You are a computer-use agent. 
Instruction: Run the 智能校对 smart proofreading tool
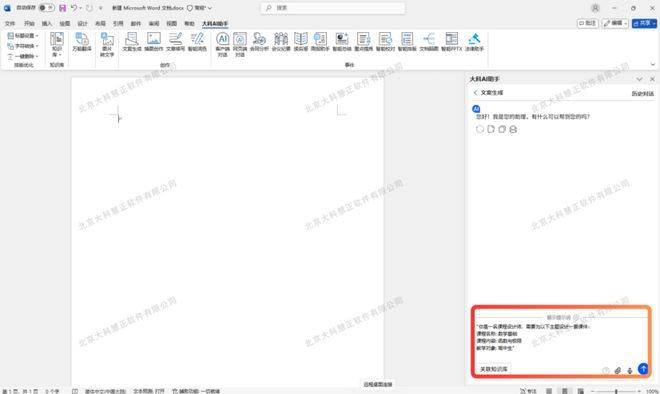coord(385,42)
